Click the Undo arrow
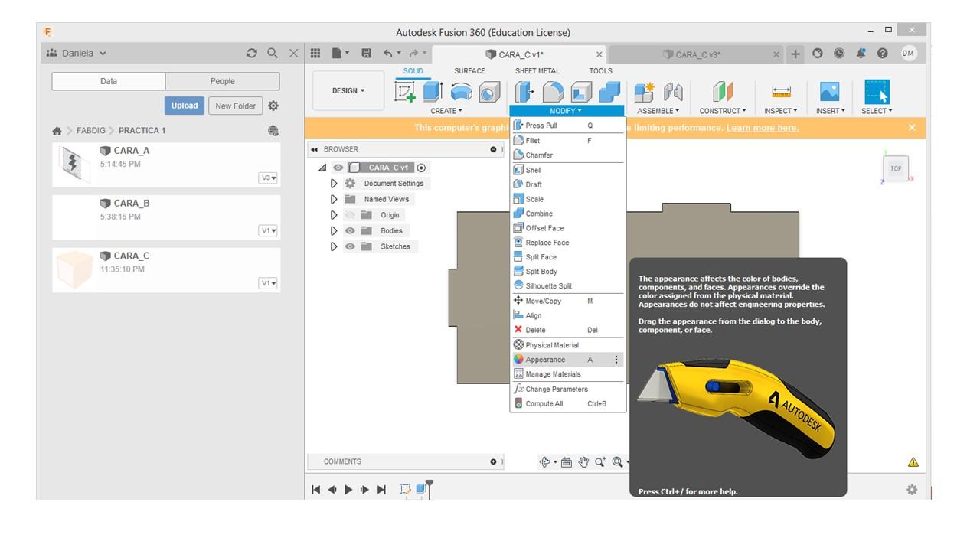The image size is (980, 551). pos(388,53)
